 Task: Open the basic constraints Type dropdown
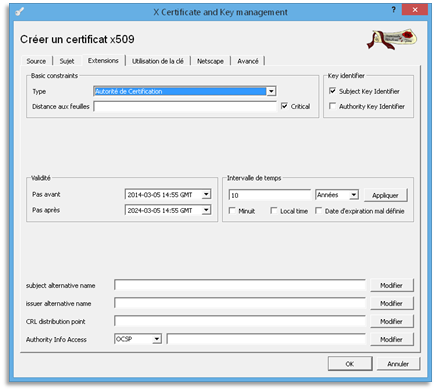click(x=271, y=91)
